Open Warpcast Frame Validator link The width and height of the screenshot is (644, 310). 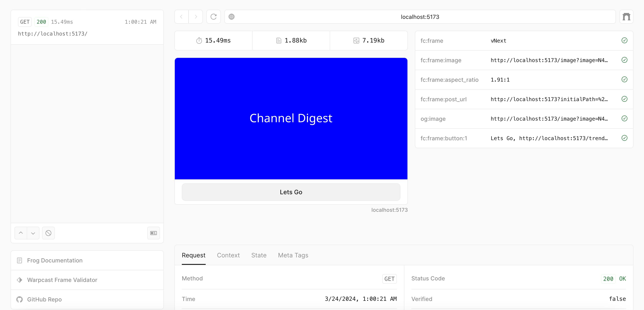[x=87, y=280]
